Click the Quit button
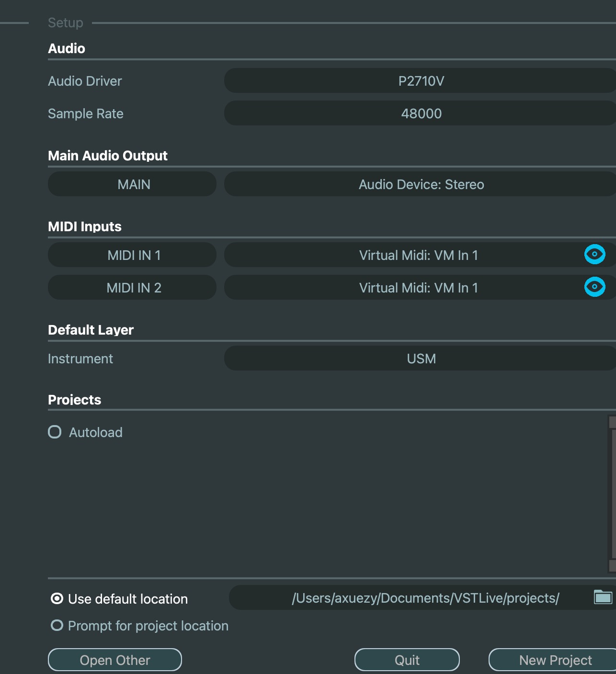 (x=407, y=660)
